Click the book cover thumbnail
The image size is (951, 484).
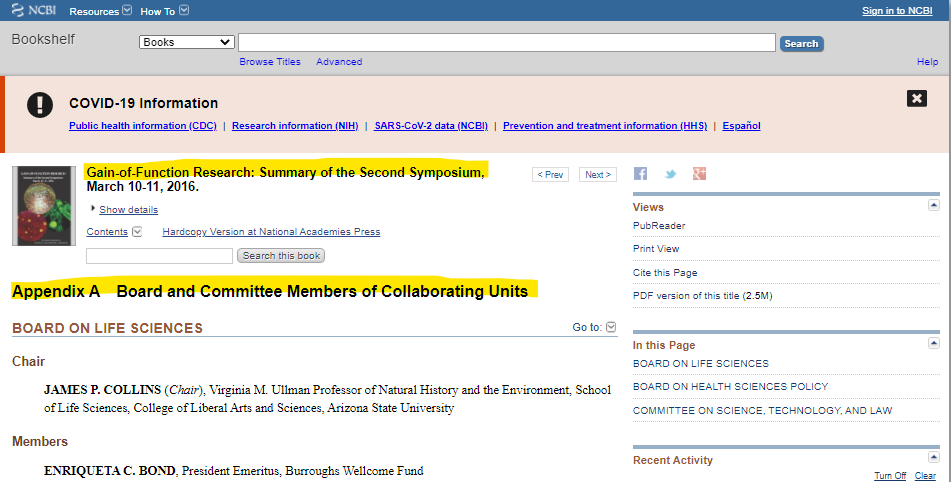pyautogui.click(x=44, y=206)
